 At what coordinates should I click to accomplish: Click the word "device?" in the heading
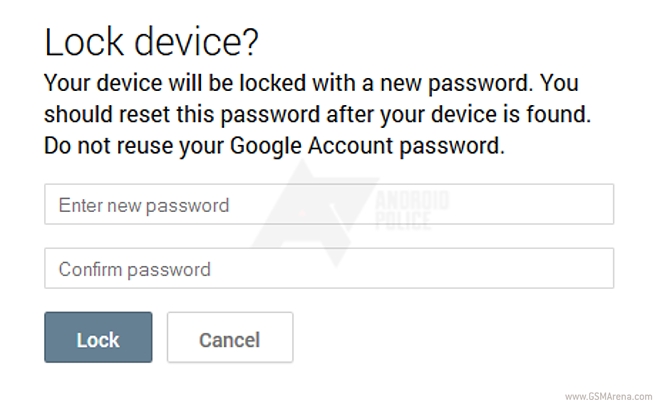point(211,43)
